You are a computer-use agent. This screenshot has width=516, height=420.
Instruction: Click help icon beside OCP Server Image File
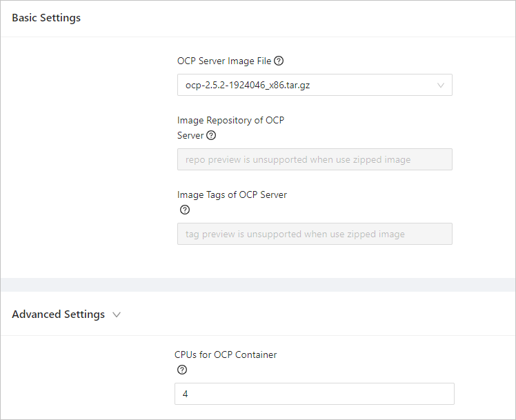pyautogui.click(x=279, y=61)
